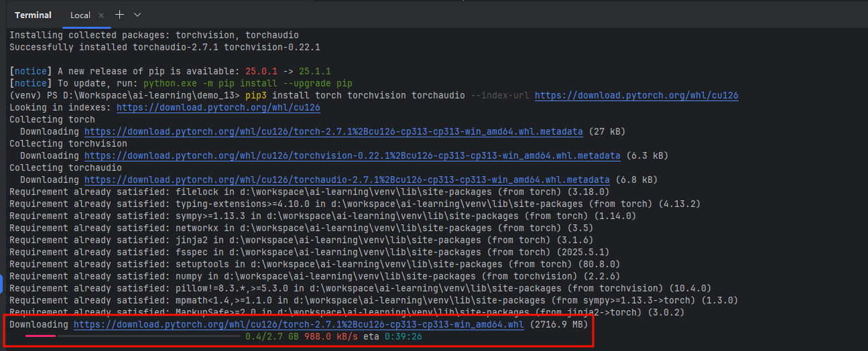Open a new terminal tab with plus icon
Viewport: 868px width, 351px height.
(119, 15)
